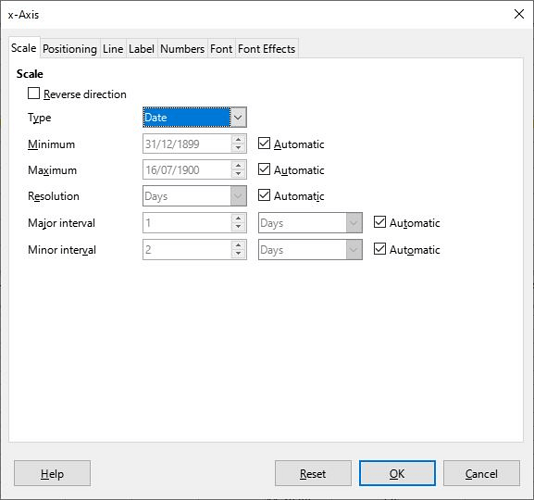534x500 pixels.
Task: Close the x-Axis dialog window
Action: [519, 14]
